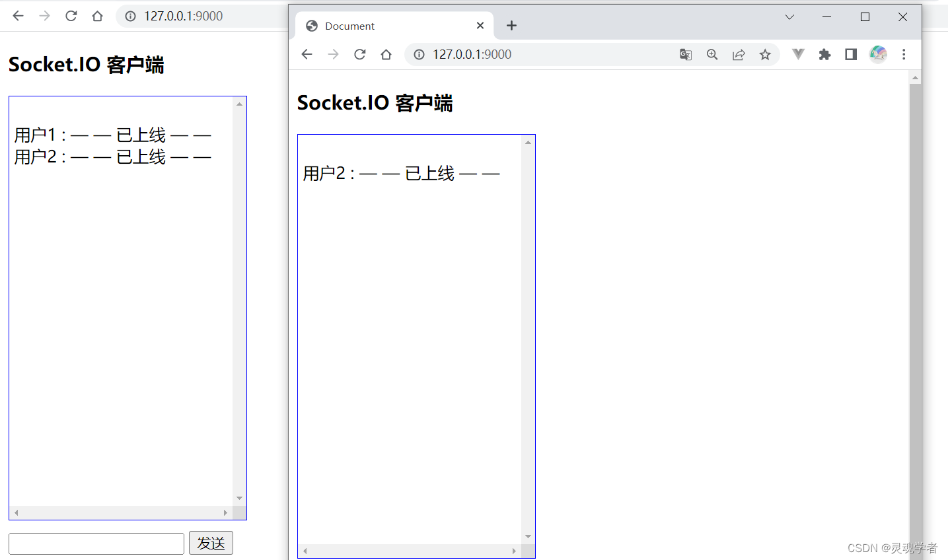Click the CSDN @灵魂学者 watermark link

pos(891,547)
